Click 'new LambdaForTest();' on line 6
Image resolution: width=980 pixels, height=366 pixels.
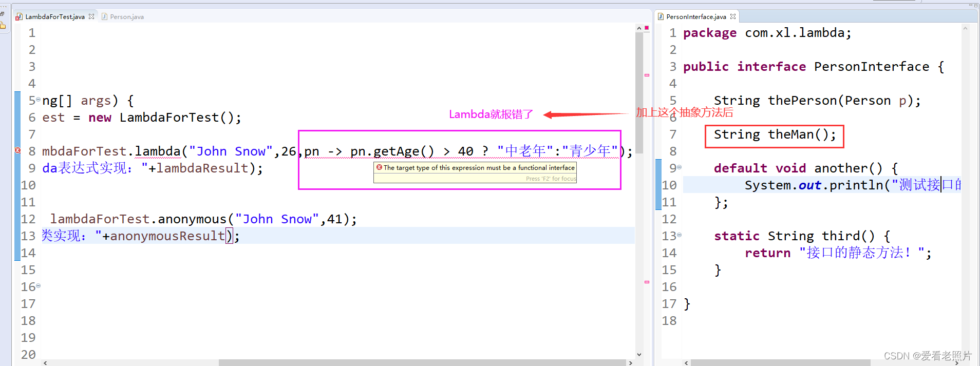pyautogui.click(x=165, y=118)
